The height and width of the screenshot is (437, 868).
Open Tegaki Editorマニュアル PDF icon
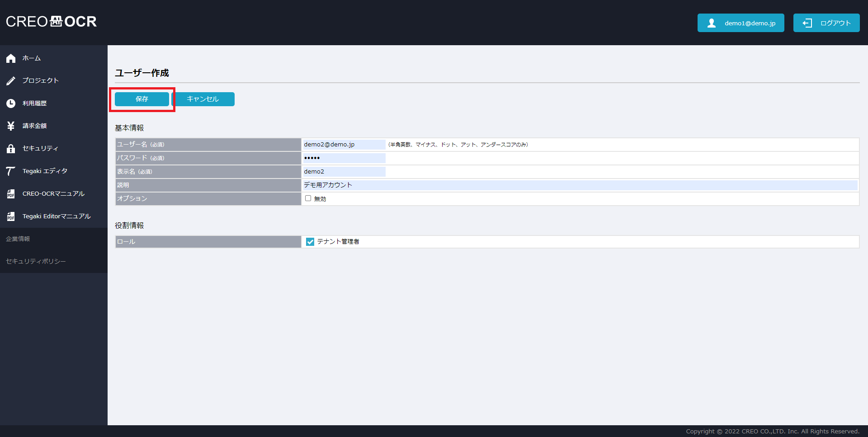pyautogui.click(x=11, y=216)
